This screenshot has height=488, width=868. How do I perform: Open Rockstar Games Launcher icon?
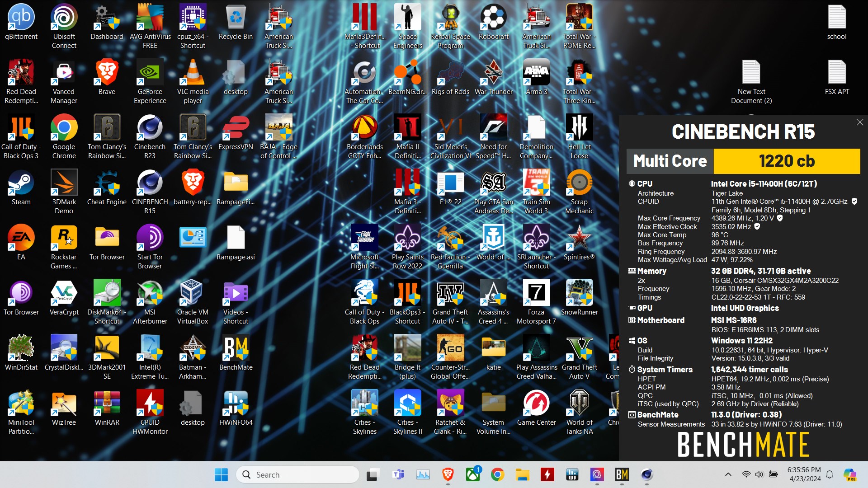[64, 248]
